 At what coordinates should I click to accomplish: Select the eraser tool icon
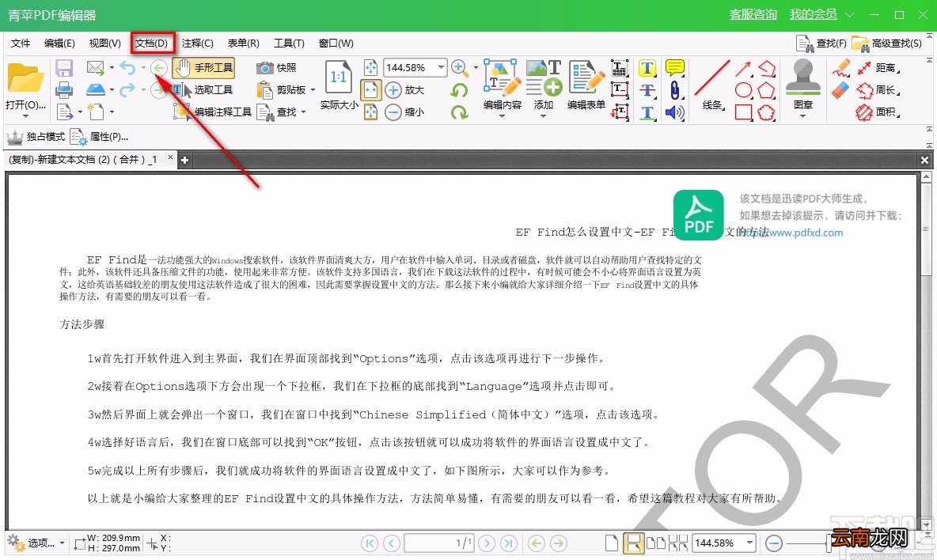[x=840, y=90]
